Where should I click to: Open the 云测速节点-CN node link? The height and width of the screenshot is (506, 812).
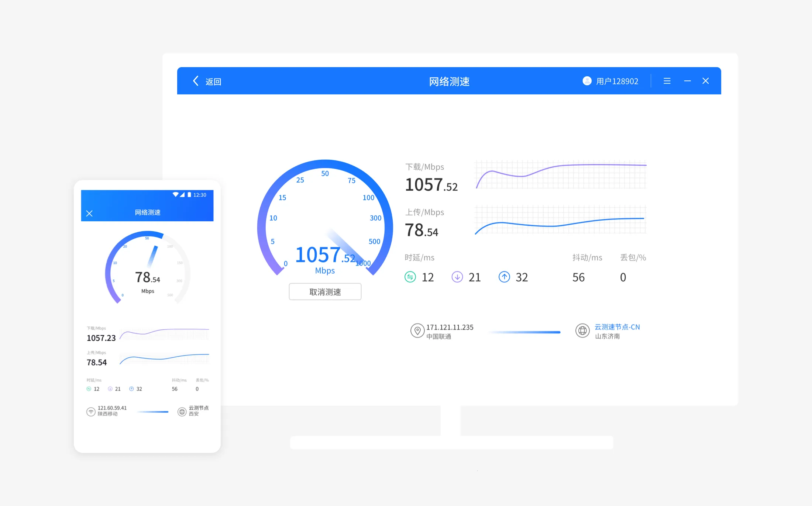coord(617,327)
